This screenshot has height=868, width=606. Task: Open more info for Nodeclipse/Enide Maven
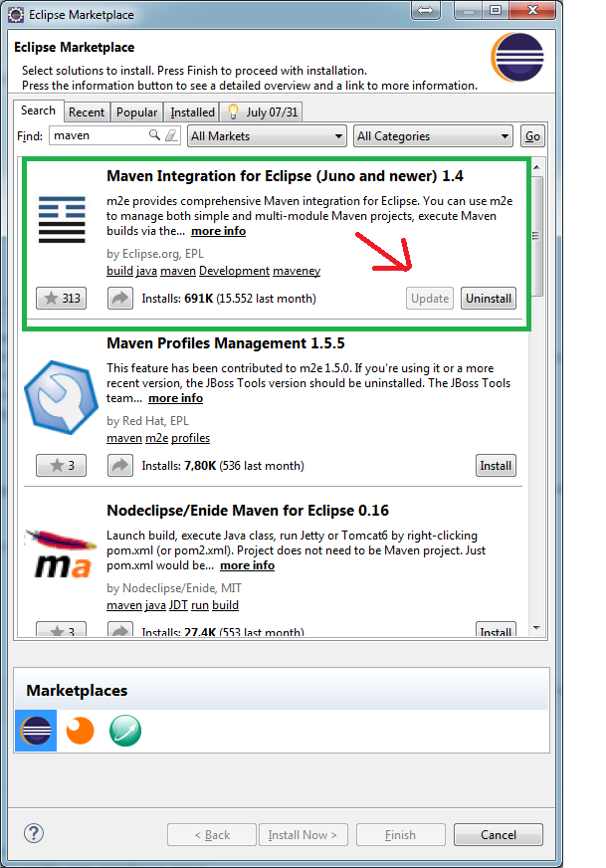tap(248, 565)
